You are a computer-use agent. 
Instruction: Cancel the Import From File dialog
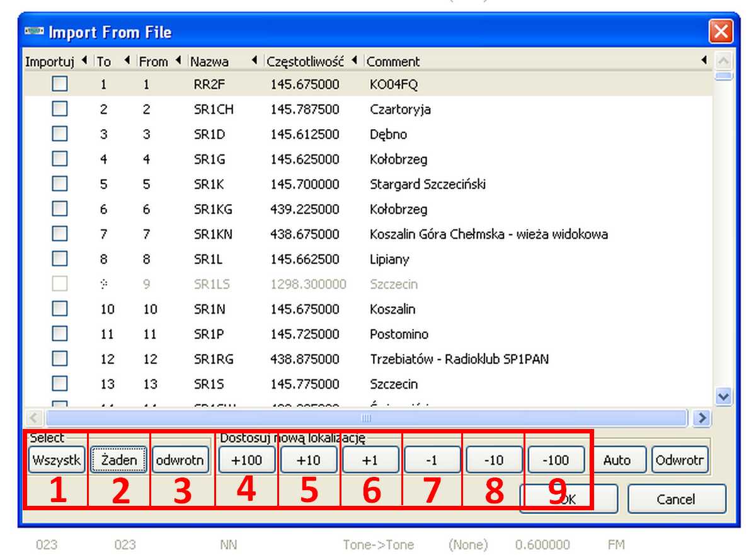click(676, 499)
